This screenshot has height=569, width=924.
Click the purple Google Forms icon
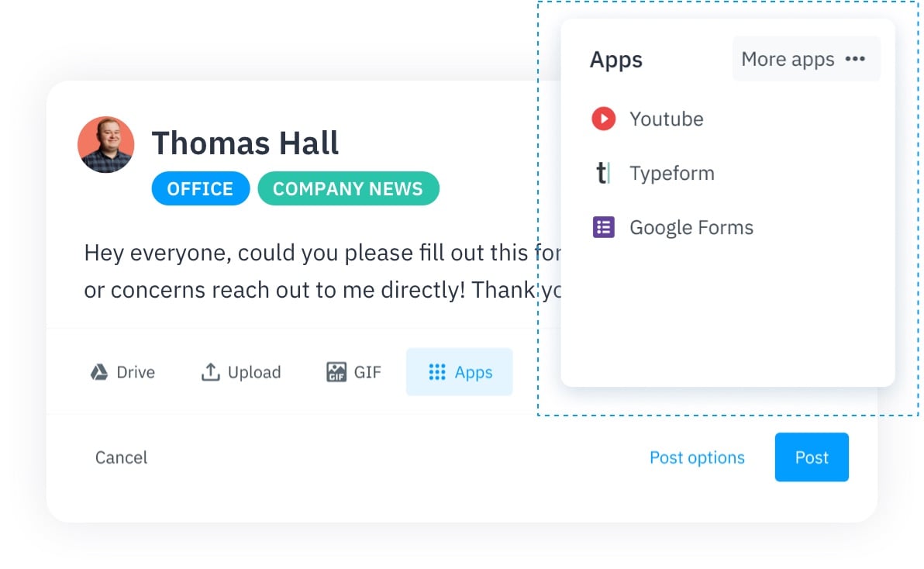tap(603, 227)
